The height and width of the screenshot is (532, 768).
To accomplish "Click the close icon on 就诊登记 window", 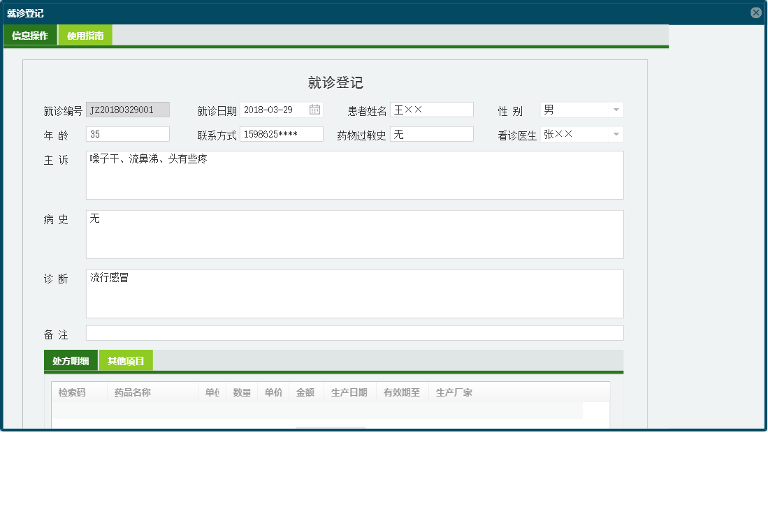I will click(x=755, y=12).
